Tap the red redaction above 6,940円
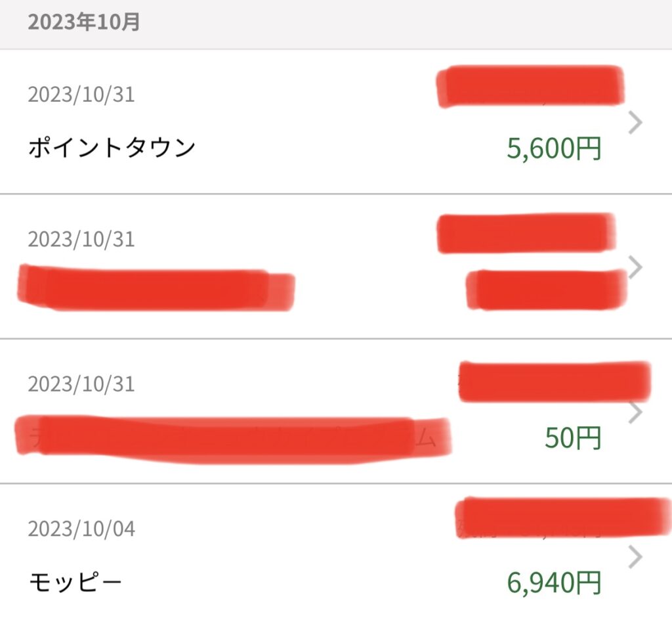Viewport: 672px width, 620px height. (562, 518)
